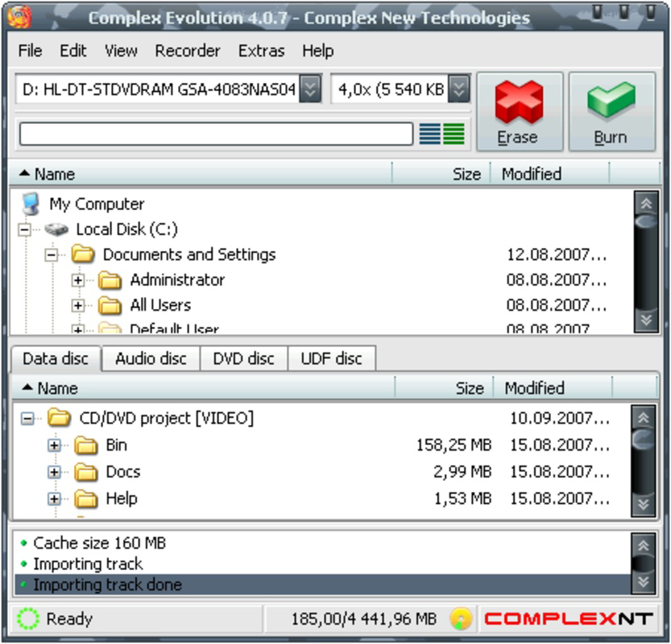Switch to the UDF disc tab
The image size is (671, 644).
(x=332, y=358)
